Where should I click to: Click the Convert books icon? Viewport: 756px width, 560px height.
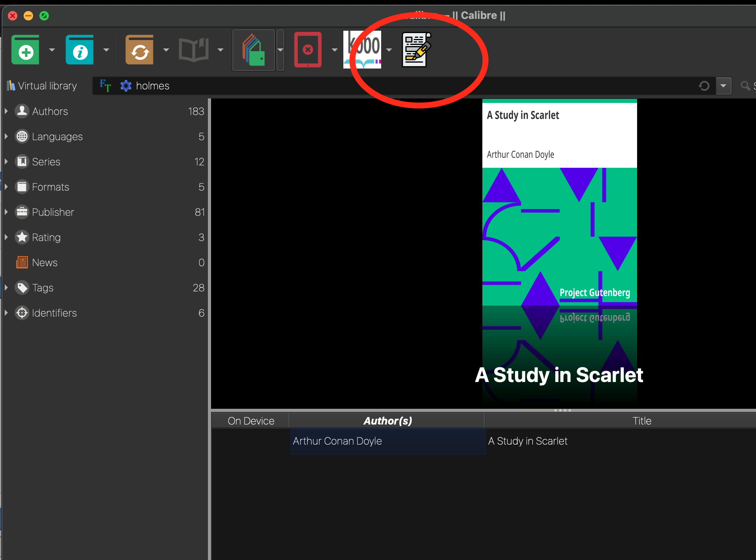[x=139, y=50]
